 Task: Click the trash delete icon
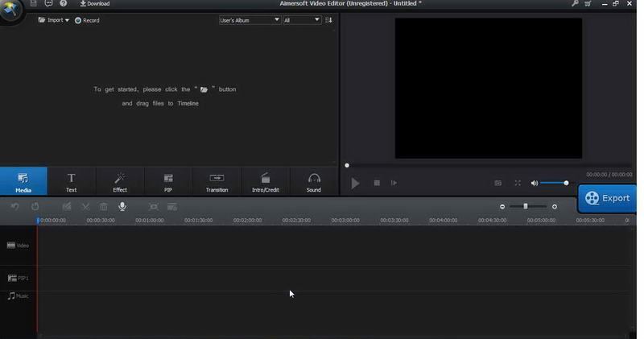104,206
